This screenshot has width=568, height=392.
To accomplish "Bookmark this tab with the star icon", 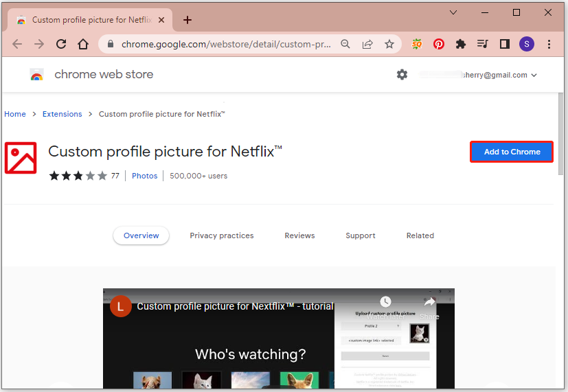I will (389, 44).
